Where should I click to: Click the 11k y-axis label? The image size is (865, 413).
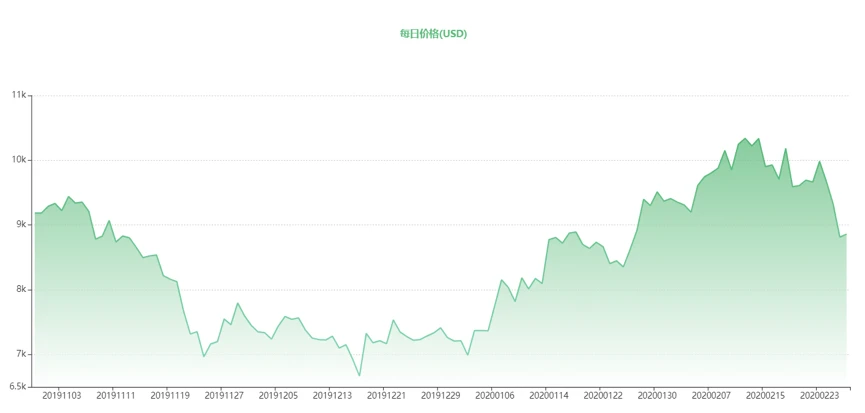[18, 95]
